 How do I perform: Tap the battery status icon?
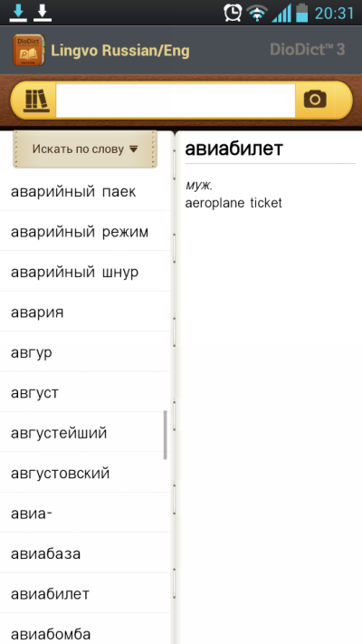(301, 13)
